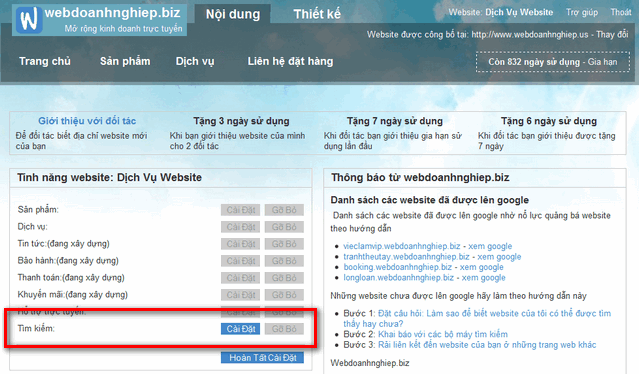The height and width of the screenshot is (374, 639).
Task: Click xem google next to vieclamvip
Action: [490, 246]
